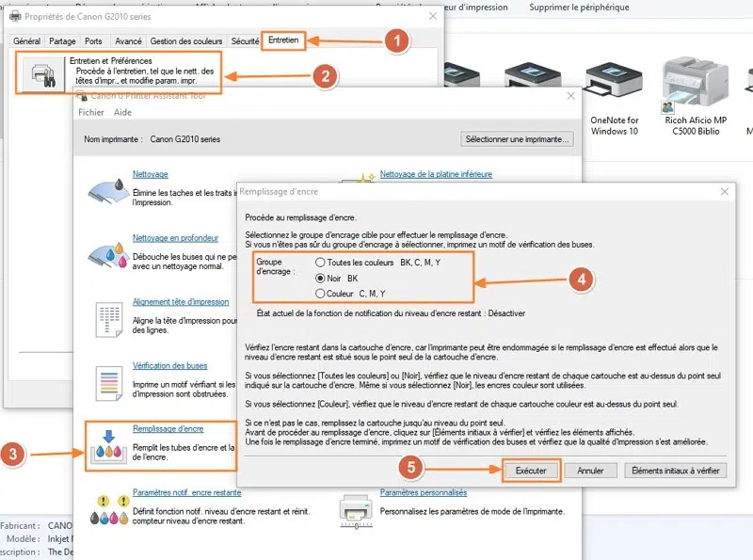Click Supprimer le périphérique in background toolbar
Image resolution: width=753 pixels, height=560 pixels.
pos(579,8)
